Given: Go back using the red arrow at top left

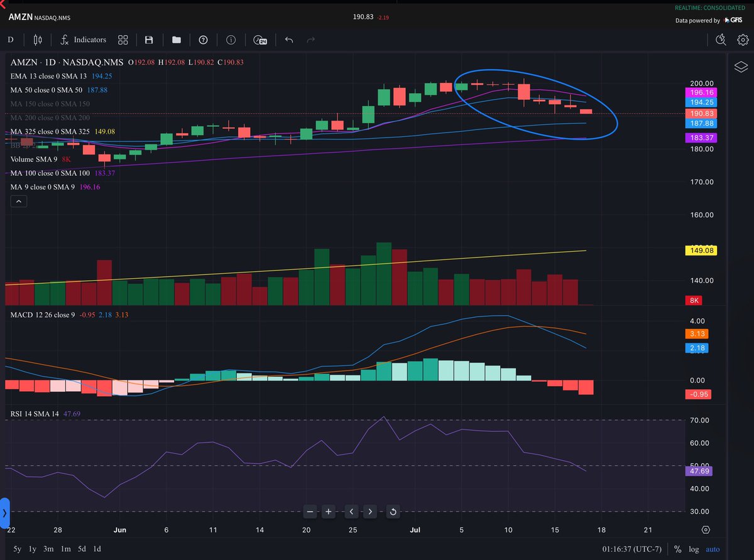Looking at the screenshot, I should point(3,4).
